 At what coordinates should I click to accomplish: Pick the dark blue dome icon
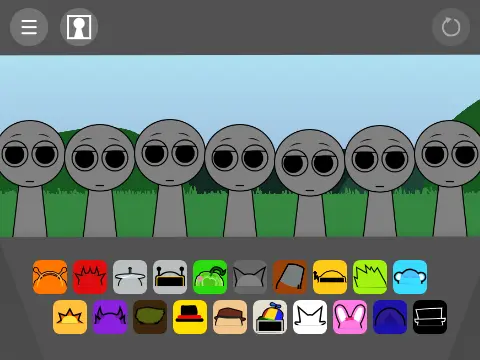pyautogui.click(x=390, y=317)
